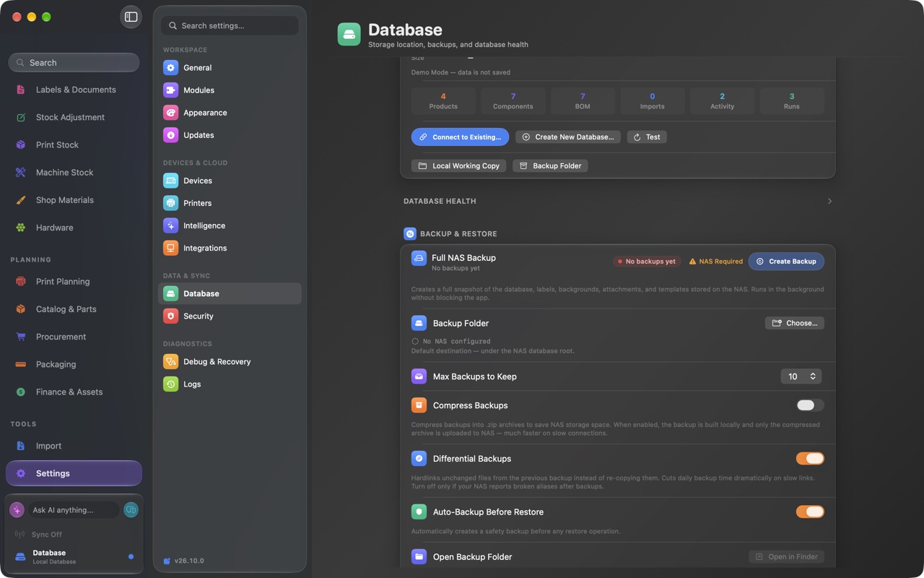Disable Auto-Backup Before Restore switch
The height and width of the screenshot is (578, 924).
tap(810, 512)
